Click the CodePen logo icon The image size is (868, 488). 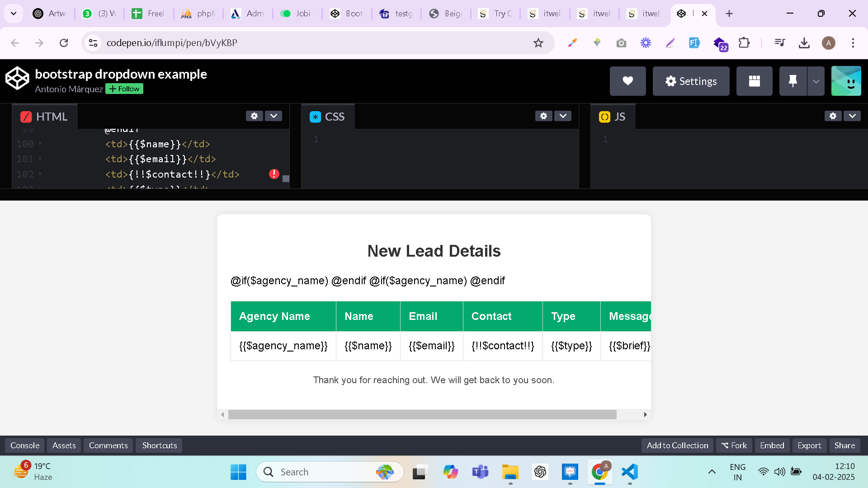[17, 79]
